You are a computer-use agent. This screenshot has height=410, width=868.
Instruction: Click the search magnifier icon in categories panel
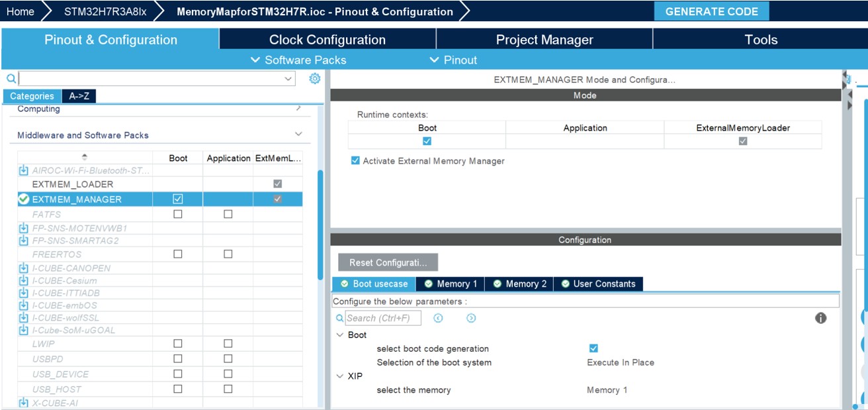(x=11, y=79)
